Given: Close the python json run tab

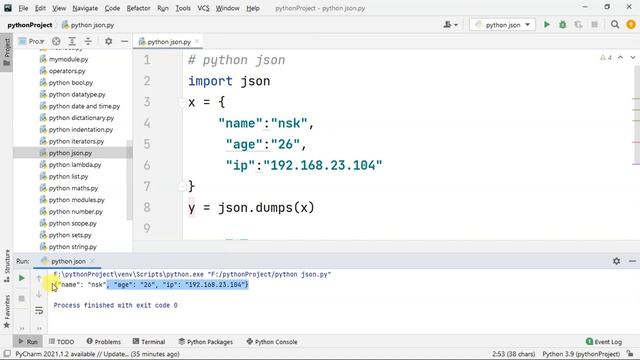Looking at the screenshot, I should [93, 261].
